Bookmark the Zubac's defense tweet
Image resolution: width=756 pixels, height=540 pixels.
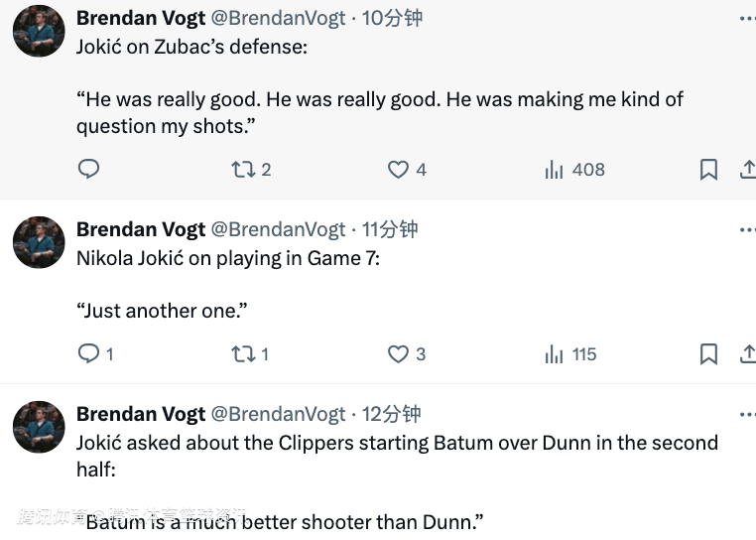point(708,170)
